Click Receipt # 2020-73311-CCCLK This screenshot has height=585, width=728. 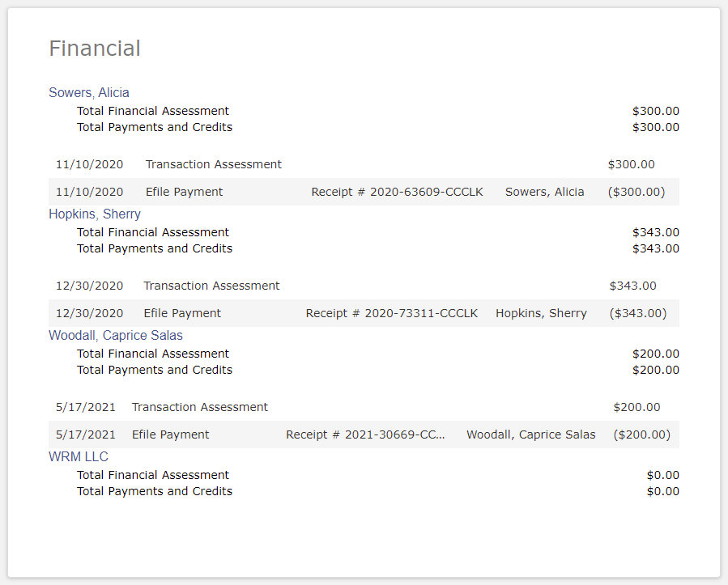tap(392, 313)
